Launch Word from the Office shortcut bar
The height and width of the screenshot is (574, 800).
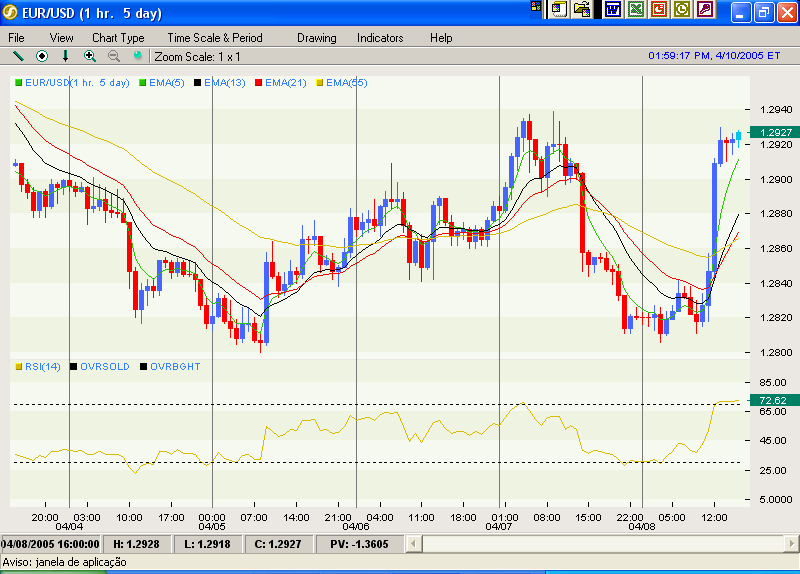click(x=612, y=10)
